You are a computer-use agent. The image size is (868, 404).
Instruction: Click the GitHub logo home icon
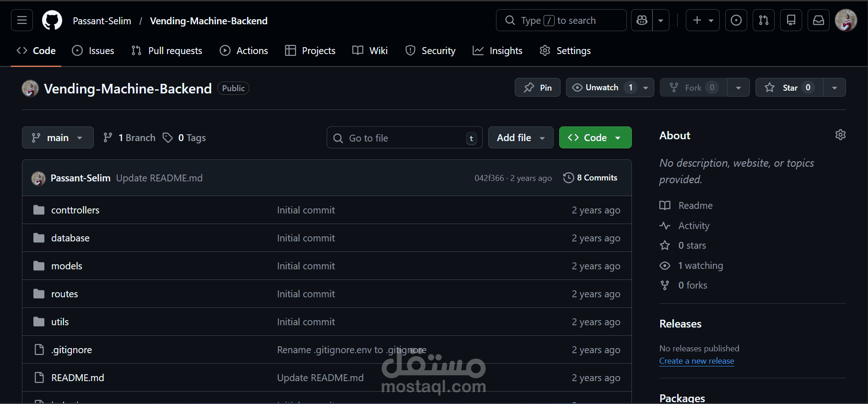(52, 21)
